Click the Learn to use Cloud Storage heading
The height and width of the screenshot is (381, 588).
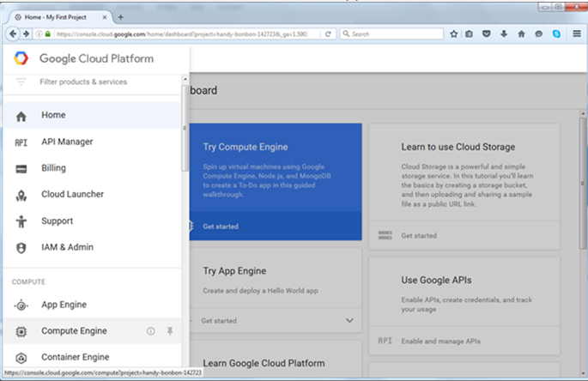(458, 147)
